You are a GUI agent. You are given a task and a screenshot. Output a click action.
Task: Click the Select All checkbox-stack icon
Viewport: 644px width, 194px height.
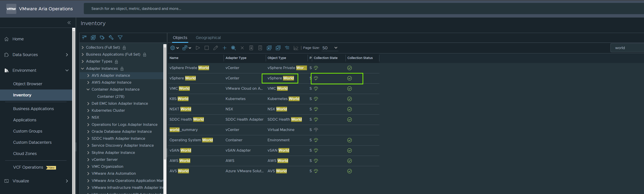click(278, 48)
